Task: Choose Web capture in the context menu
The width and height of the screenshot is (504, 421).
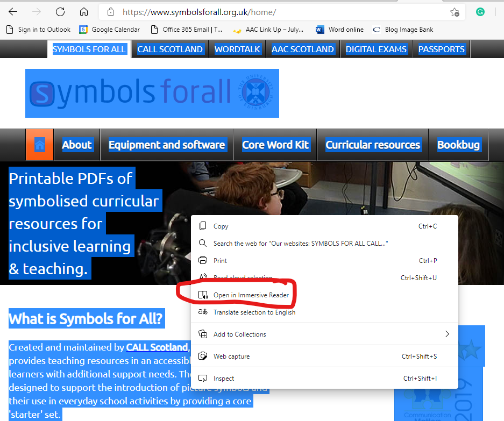Action: pos(324,356)
